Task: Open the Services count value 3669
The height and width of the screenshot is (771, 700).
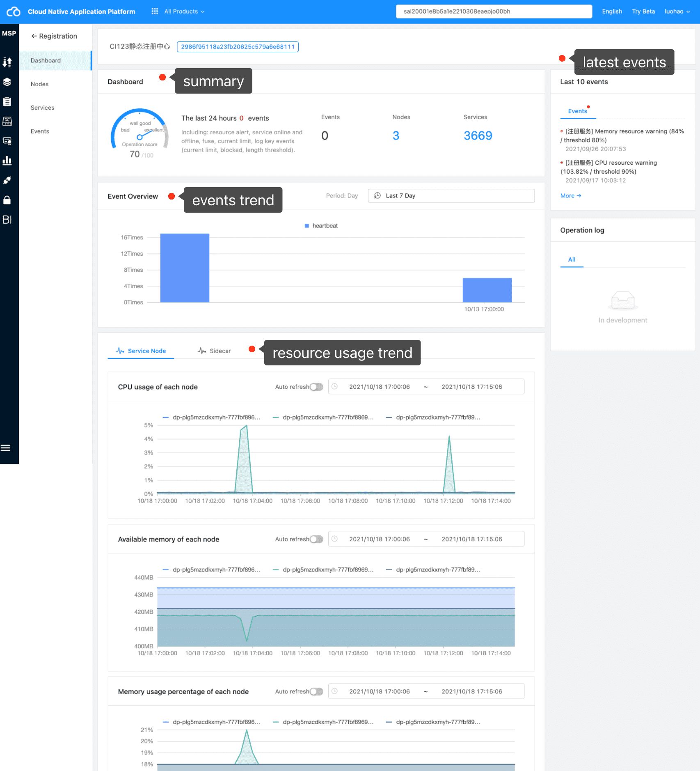Action: (478, 135)
